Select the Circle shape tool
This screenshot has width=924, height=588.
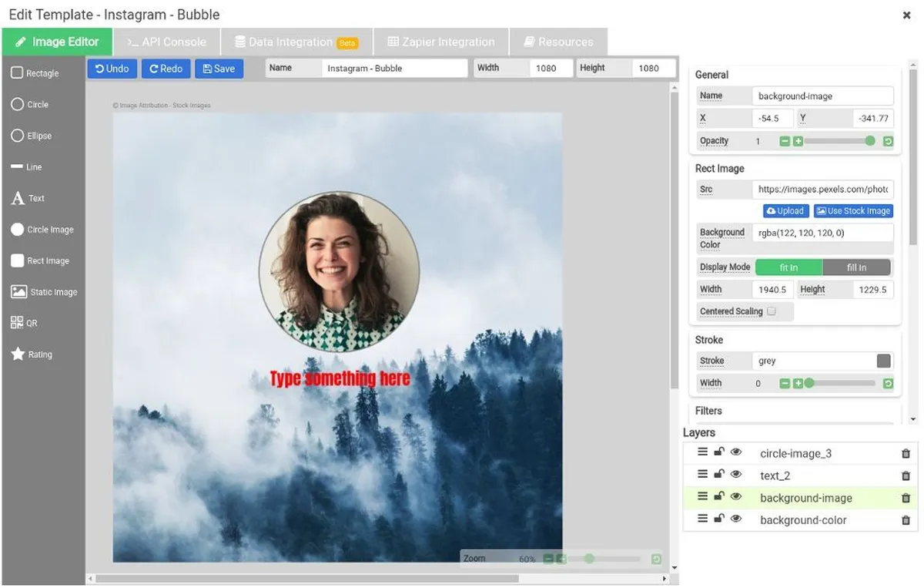click(x=30, y=105)
